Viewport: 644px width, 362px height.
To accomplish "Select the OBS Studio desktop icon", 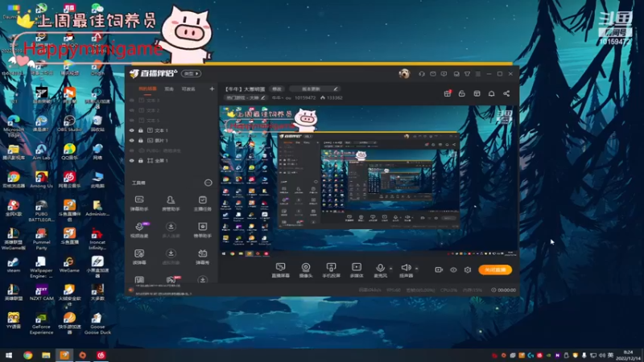I will [69, 123].
